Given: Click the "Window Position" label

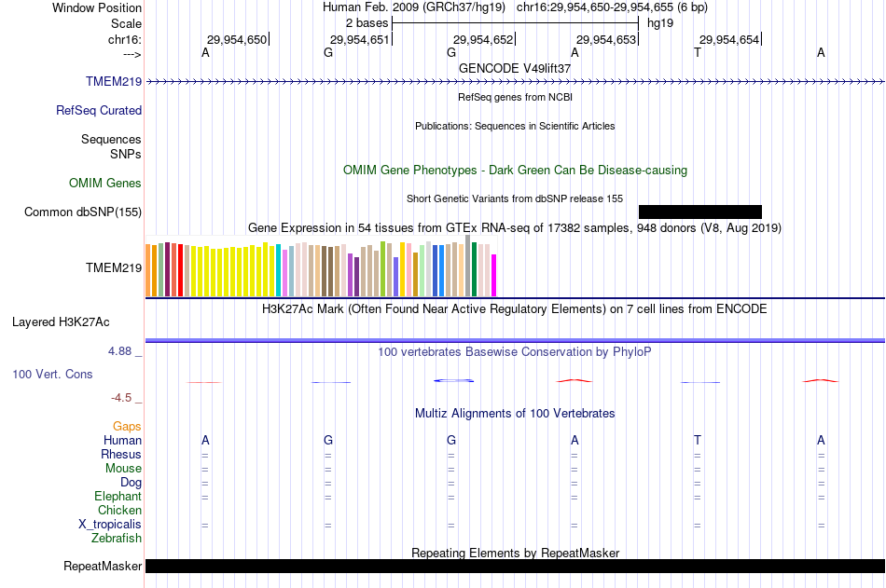Looking at the screenshot, I should coord(97,7).
